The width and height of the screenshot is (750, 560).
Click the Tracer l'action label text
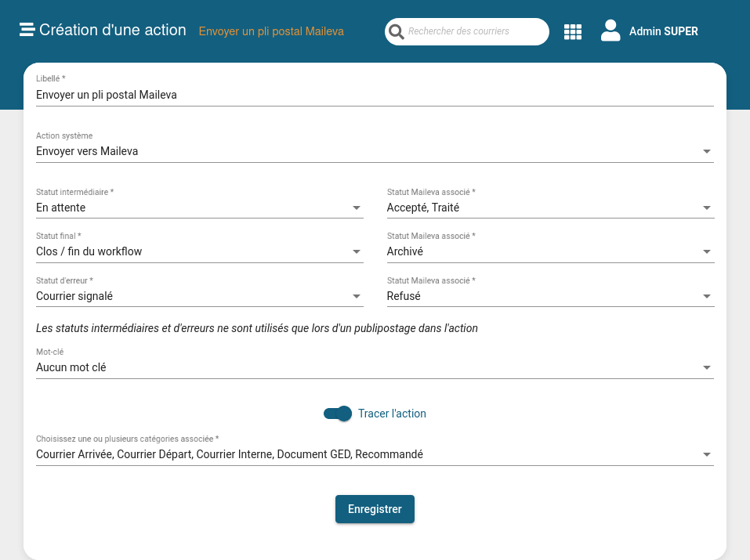392,414
